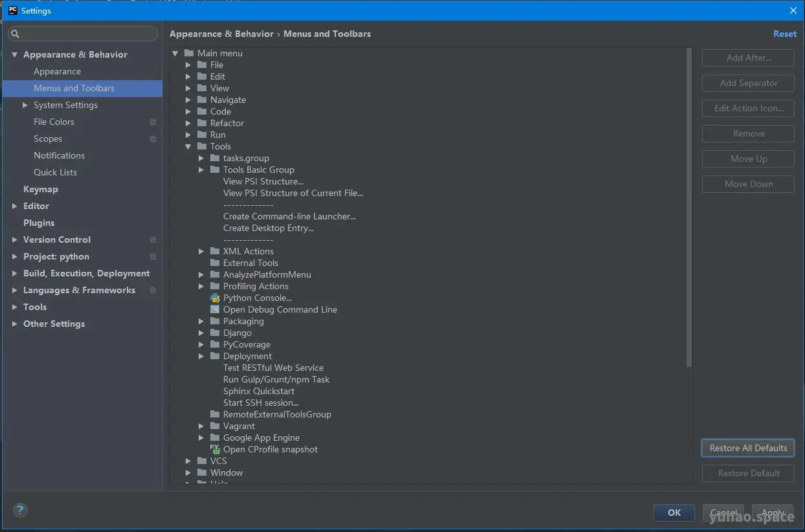The image size is (805, 532).
Task: Click the Reset link
Action: [x=784, y=34]
